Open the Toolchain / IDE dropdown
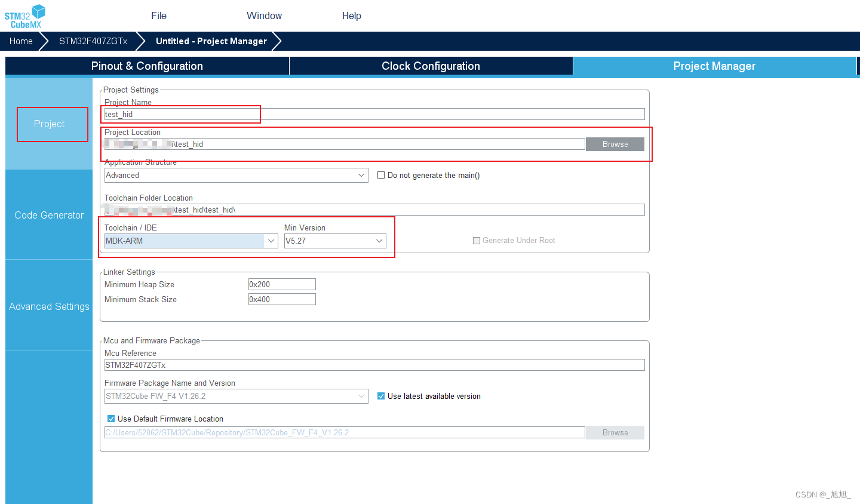The height and width of the screenshot is (504, 860). (x=191, y=241)
